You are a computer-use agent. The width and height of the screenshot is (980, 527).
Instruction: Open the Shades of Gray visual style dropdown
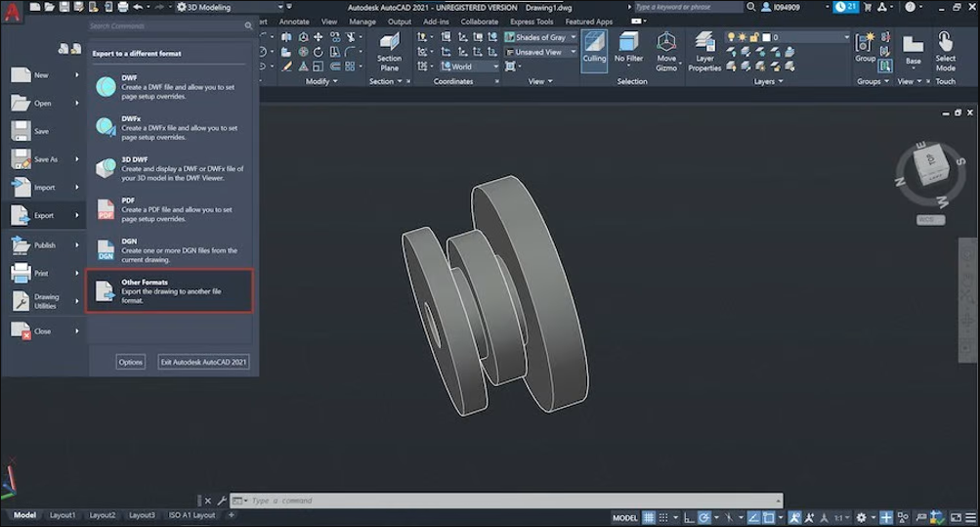[540, 37]
